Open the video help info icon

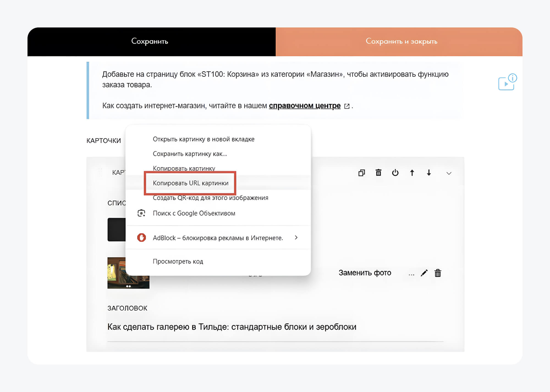(x=507, y=82)
